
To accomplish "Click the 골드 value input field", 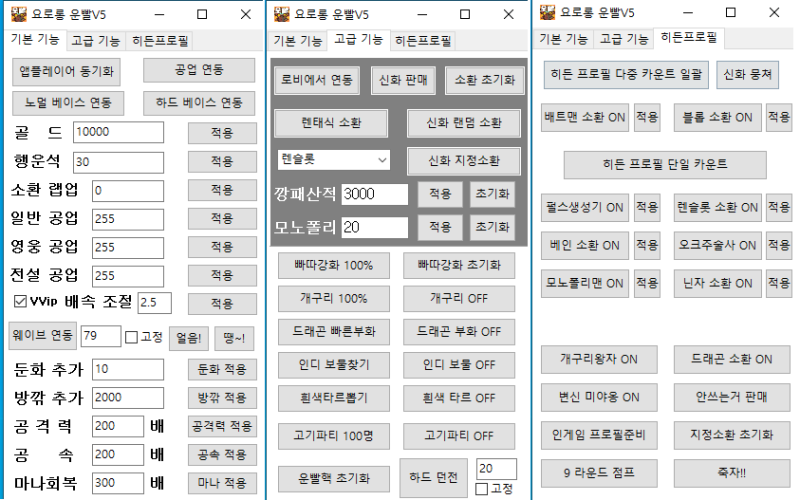I will [x=118, y=133].
